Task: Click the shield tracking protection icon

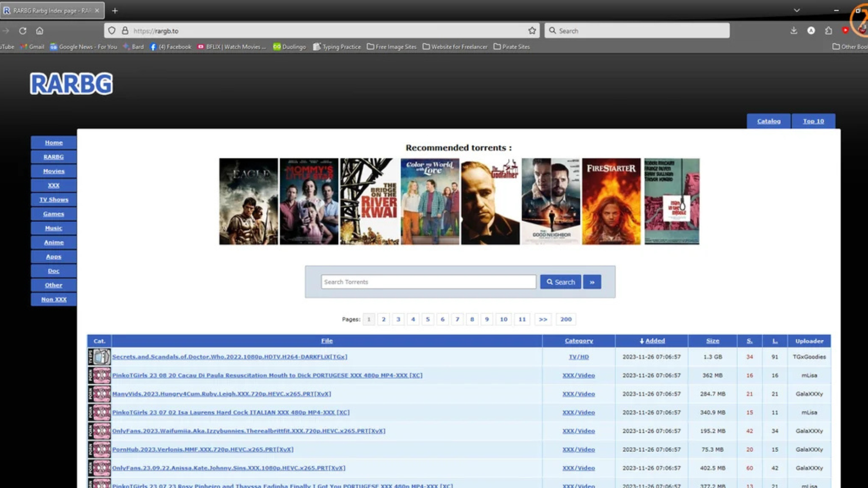Action: click(x=112, y=31)
